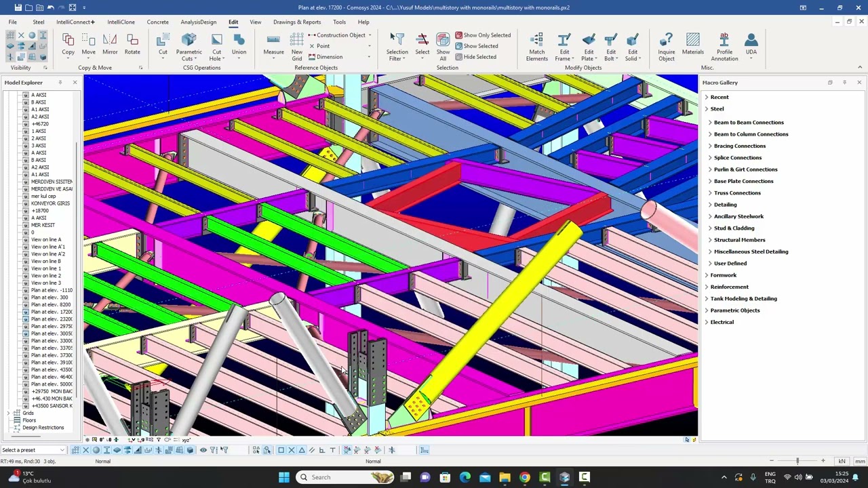Open Edit Frame tool
868x488 pixels.
(x=564, y=47)
